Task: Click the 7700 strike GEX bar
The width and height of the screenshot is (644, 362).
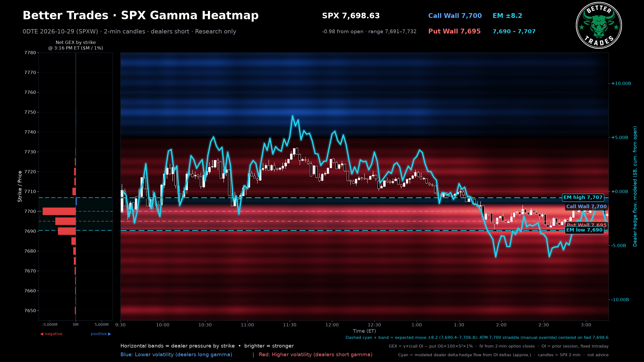Action: (x=59, y=211)
